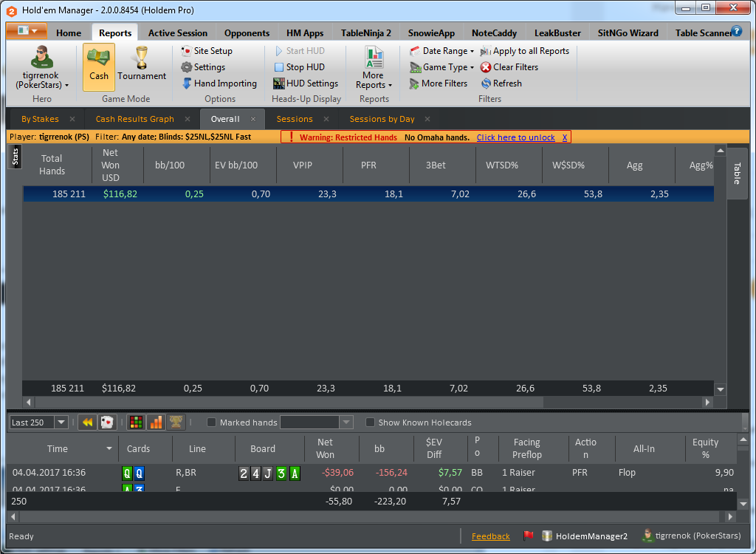The width and height of the screenshot is (756, 554).
Task: Open the Cash Results Graph tab
Action: (x=135, y=119)
